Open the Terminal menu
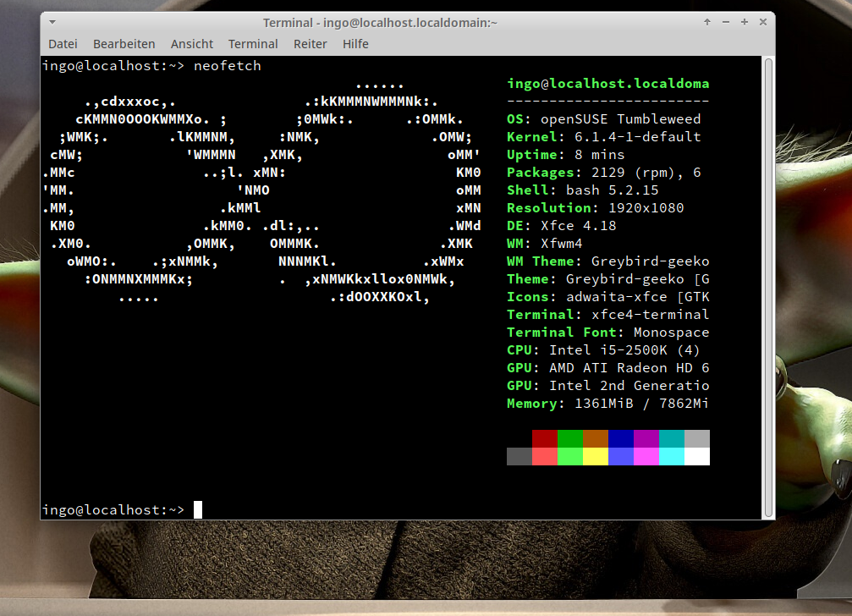 (253, 43)
